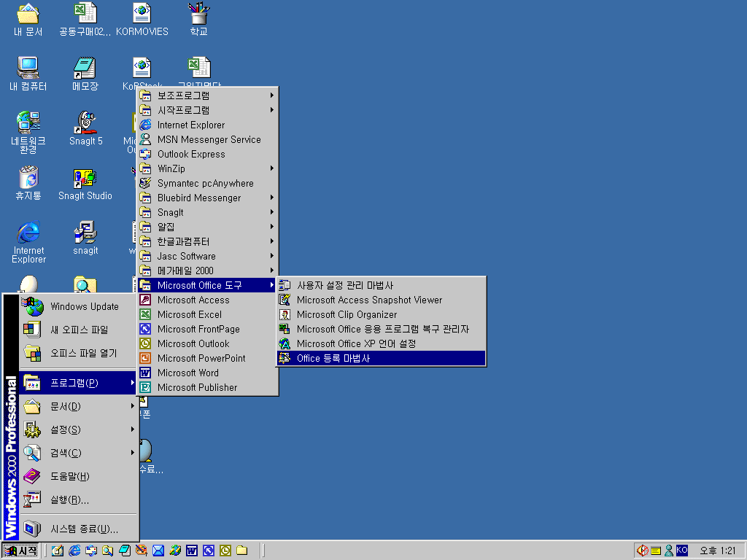The height and width of the screenshot is (560, 747).
Task: Launch Internet Explorer from the taskbar quick launch
Action: click(74, 551)
